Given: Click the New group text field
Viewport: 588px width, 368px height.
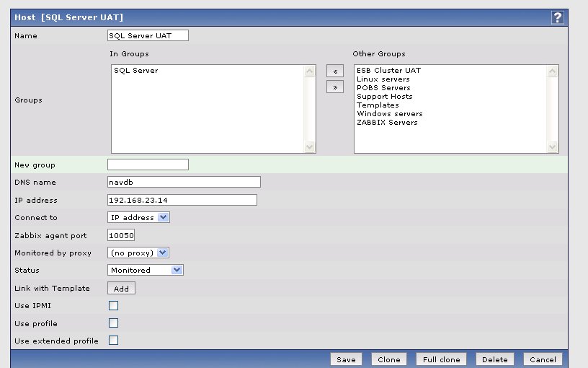Looking at the screenshot, I should [x=148, y=165].
